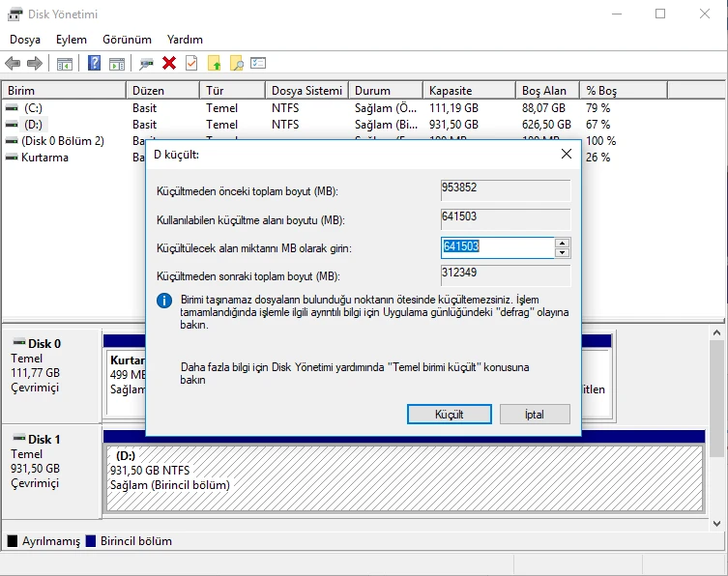Click the C: volume drive icon
Screen dimensions: 728x576
(12, 108)
